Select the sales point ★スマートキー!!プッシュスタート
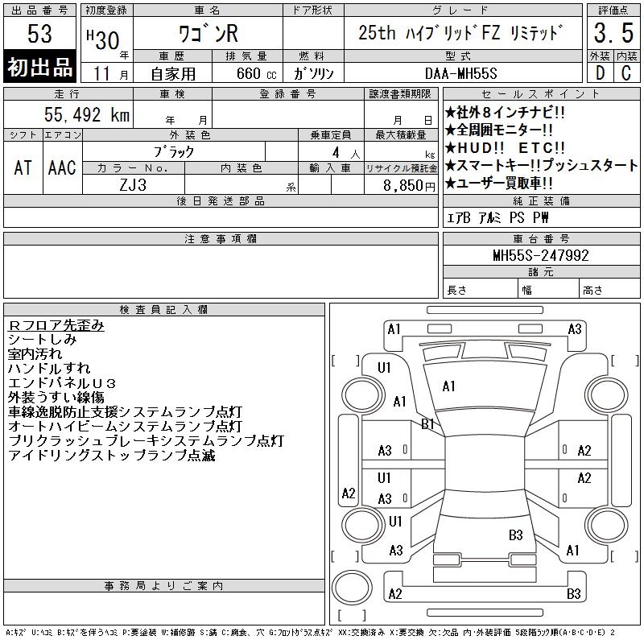644x644 pixels. [541, 165]
